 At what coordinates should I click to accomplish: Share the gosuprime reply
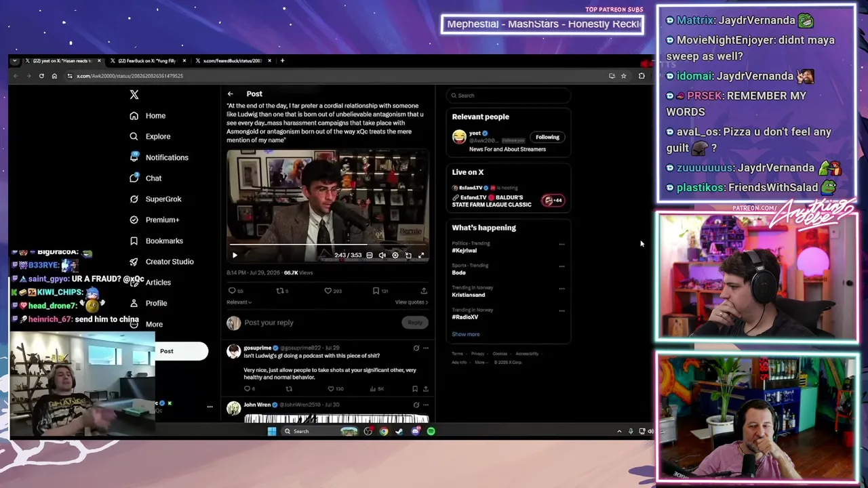click(x=425, y=389)
